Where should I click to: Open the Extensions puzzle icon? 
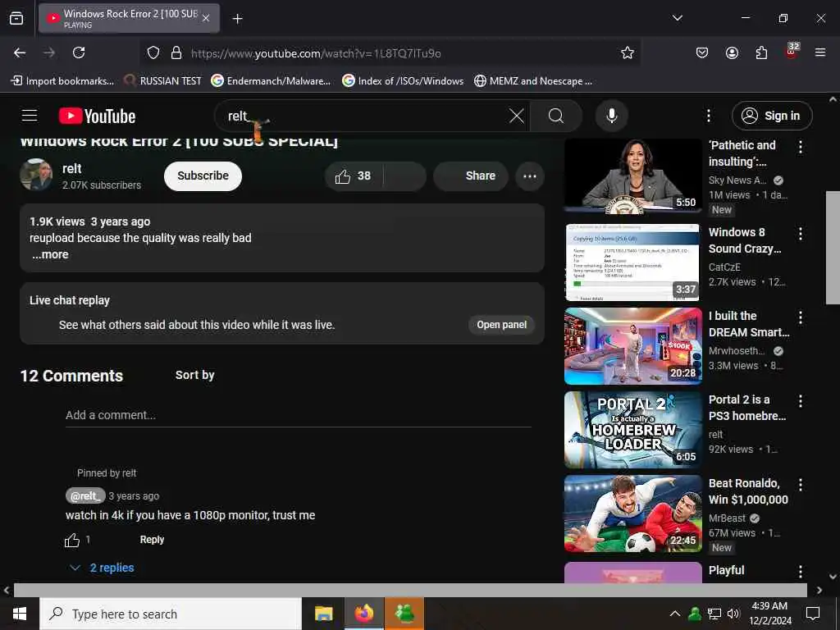[761, 52]
